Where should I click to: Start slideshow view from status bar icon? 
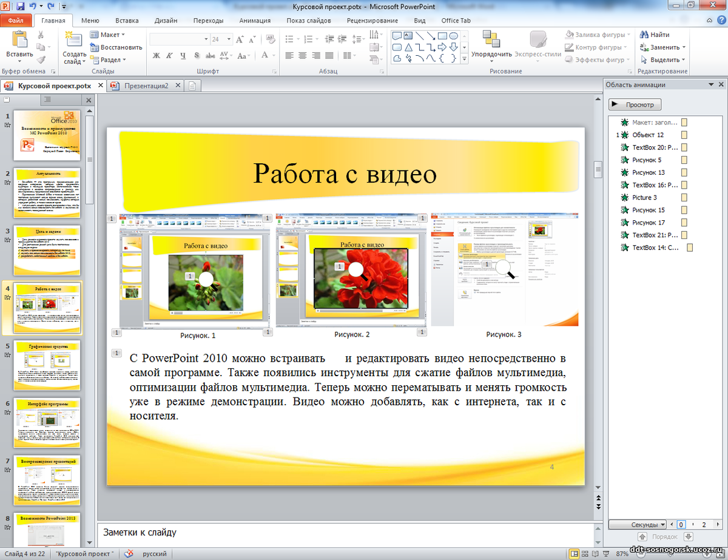(x=607, y=553)
